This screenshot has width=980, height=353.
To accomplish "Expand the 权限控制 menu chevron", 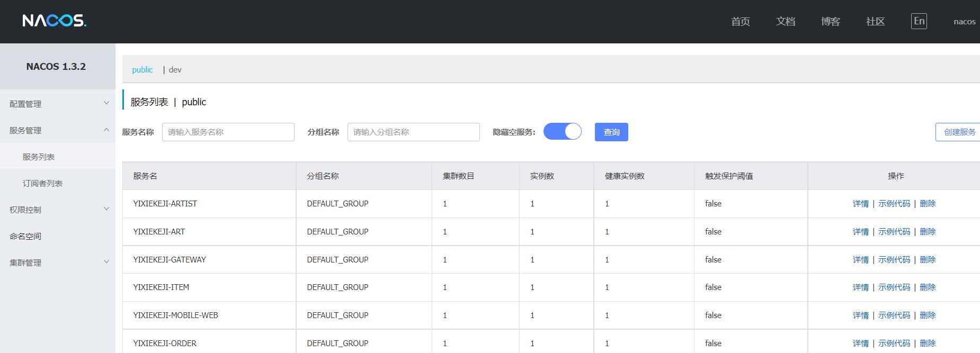I will click(106, 209).
